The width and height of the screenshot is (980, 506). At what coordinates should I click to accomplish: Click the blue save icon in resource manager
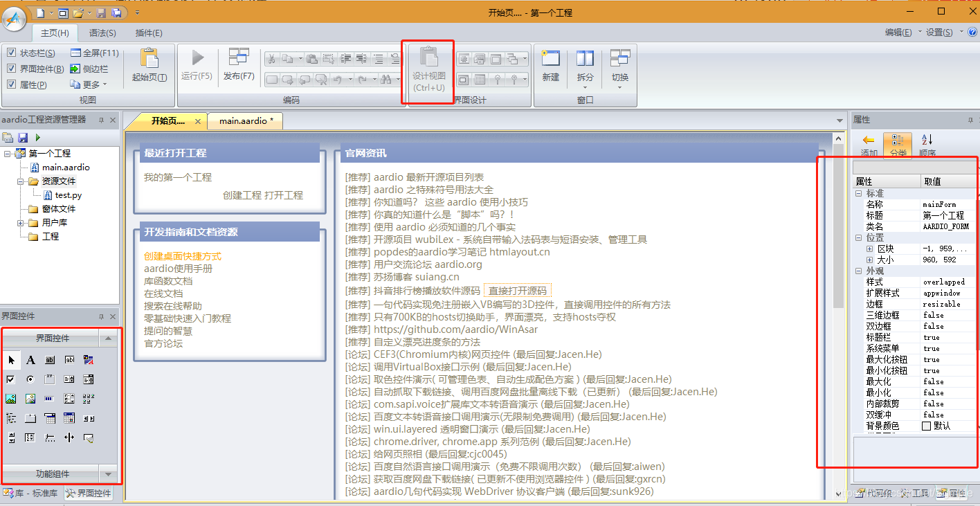[x=23, y=138]
